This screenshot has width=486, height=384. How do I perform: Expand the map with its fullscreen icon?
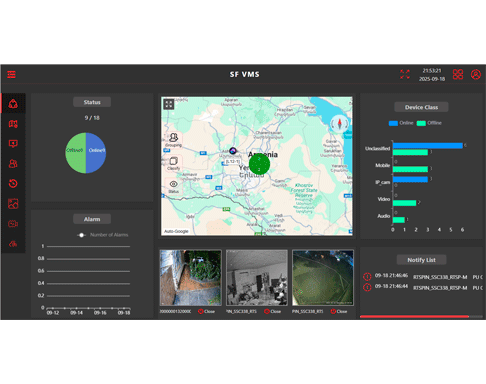pyautogui.click(x=169, y=104)
